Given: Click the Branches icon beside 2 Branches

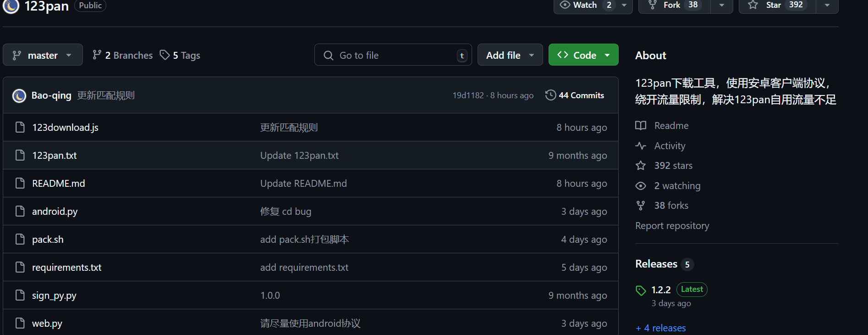Looking at the screenshot, I should point(97,55).
